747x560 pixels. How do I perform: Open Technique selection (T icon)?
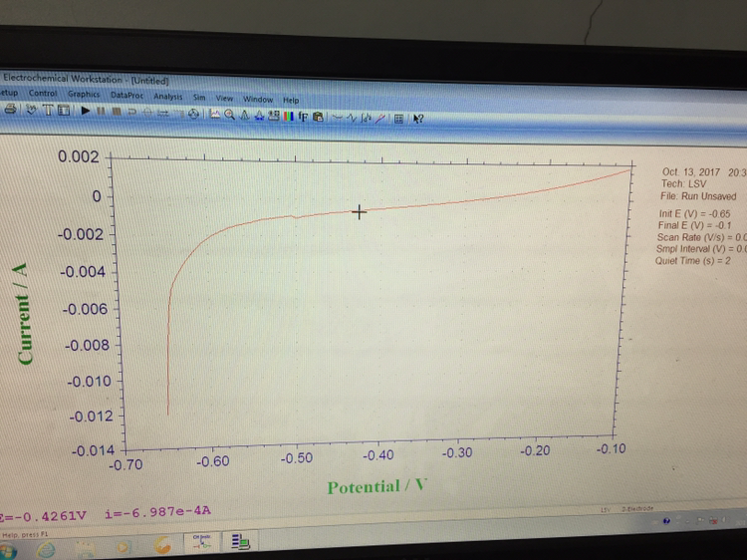(x=48, y=110)
